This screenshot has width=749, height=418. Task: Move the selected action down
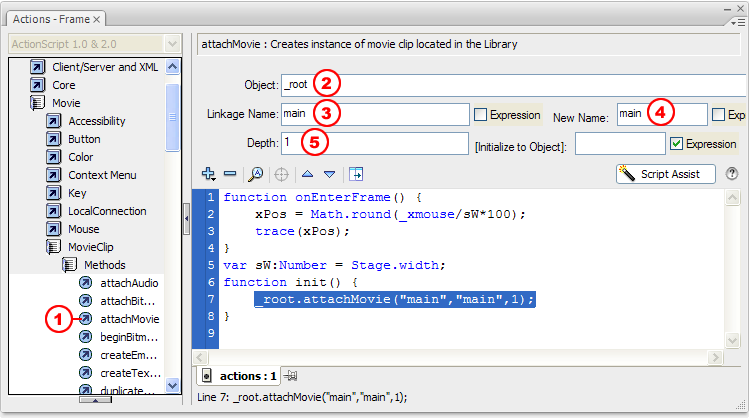coord(329,173)
